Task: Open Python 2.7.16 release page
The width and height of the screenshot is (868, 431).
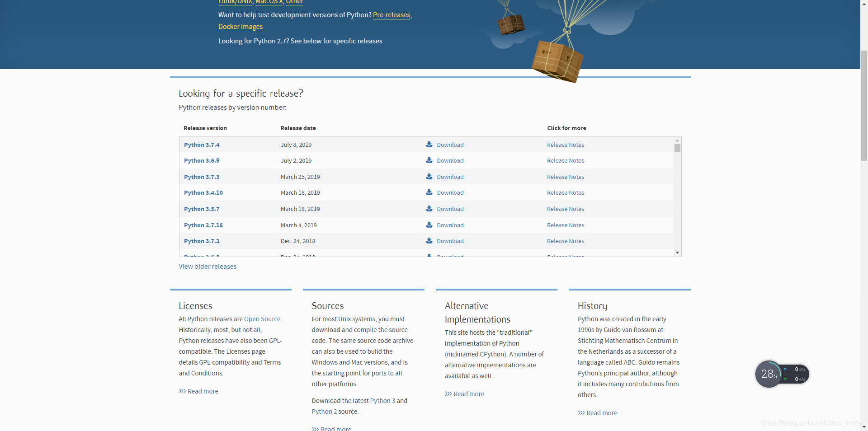Action: click(x=203, y=225)
